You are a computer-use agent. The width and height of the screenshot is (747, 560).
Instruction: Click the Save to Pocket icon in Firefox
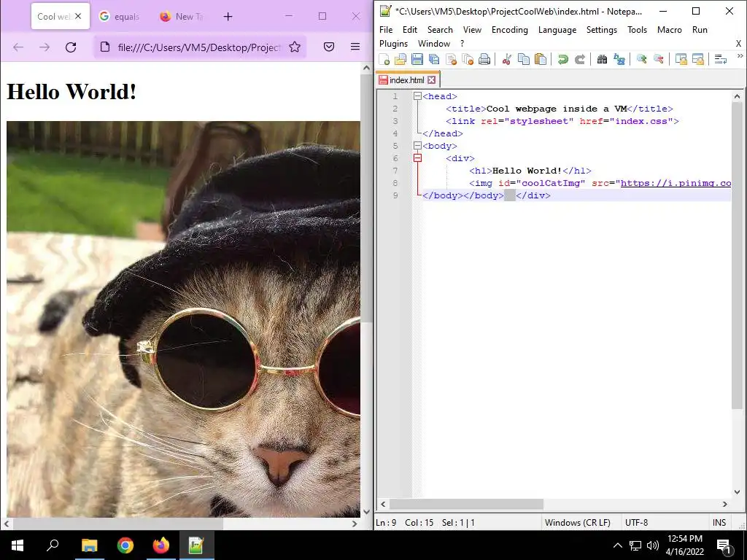click(x=329, y=47)
